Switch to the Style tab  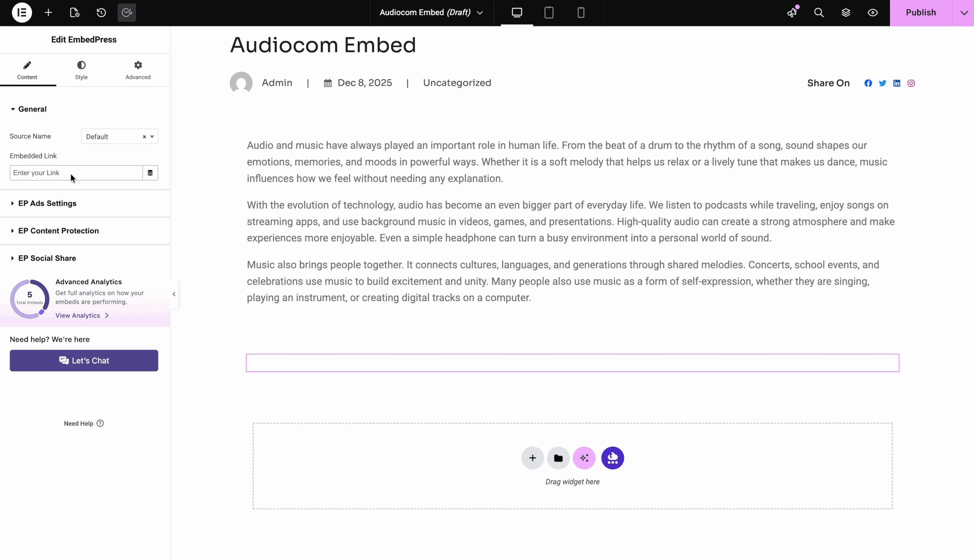pos(81,70)
